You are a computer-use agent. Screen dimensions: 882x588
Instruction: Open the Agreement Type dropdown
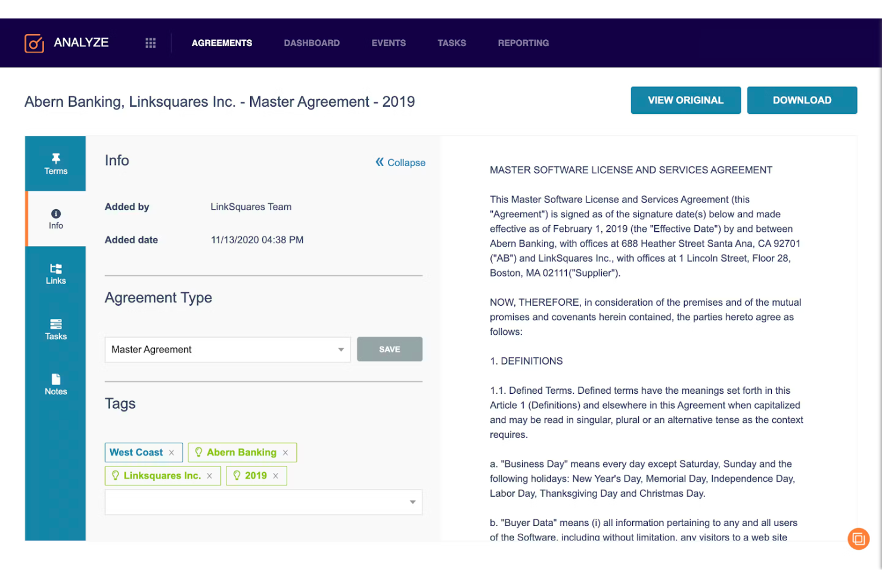click(341, 349)
